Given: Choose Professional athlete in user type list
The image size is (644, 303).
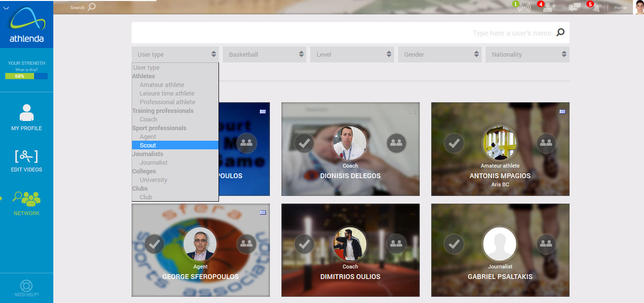Looking at the screenshot, I should [167, 102].
